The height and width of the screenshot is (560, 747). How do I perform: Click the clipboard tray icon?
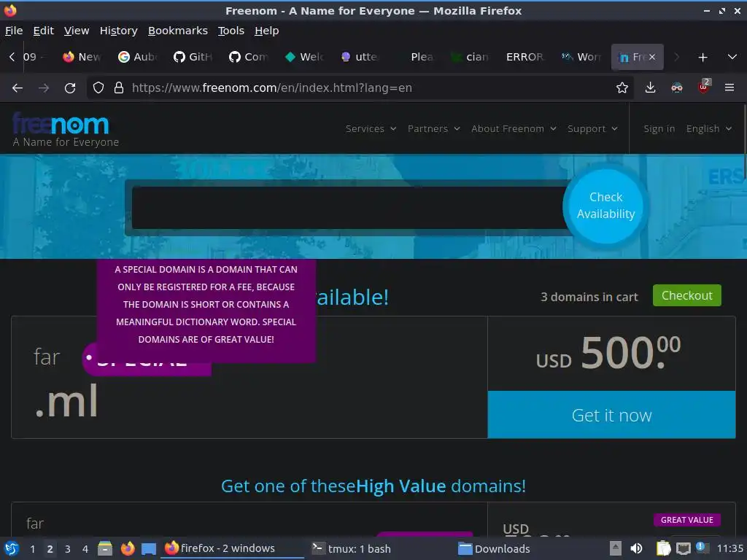[x=663, y=548]
